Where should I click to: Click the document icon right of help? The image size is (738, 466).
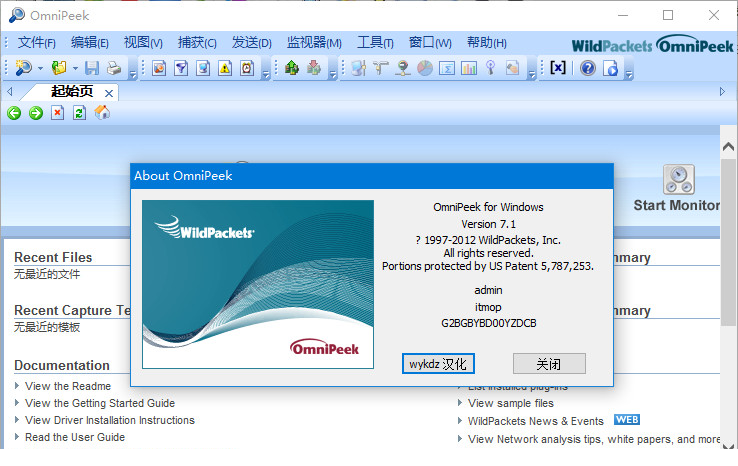pos(610,68)
